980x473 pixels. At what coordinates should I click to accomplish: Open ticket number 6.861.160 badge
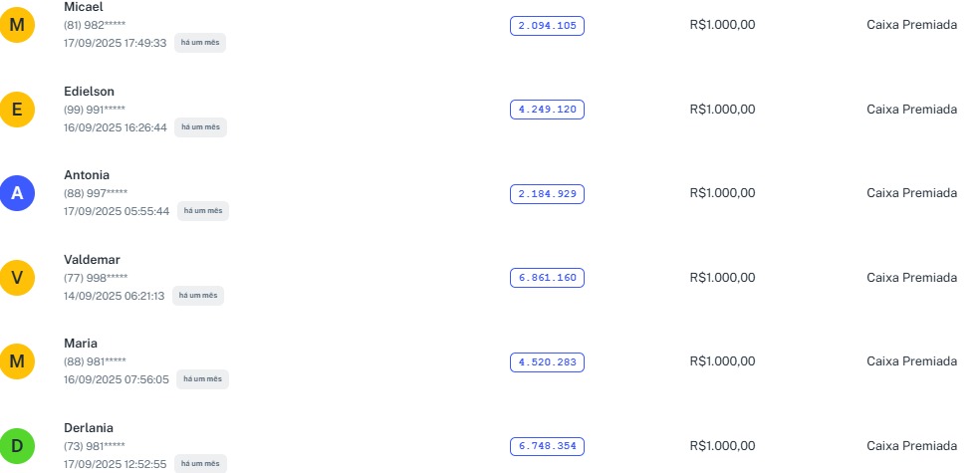pos(547,278)
